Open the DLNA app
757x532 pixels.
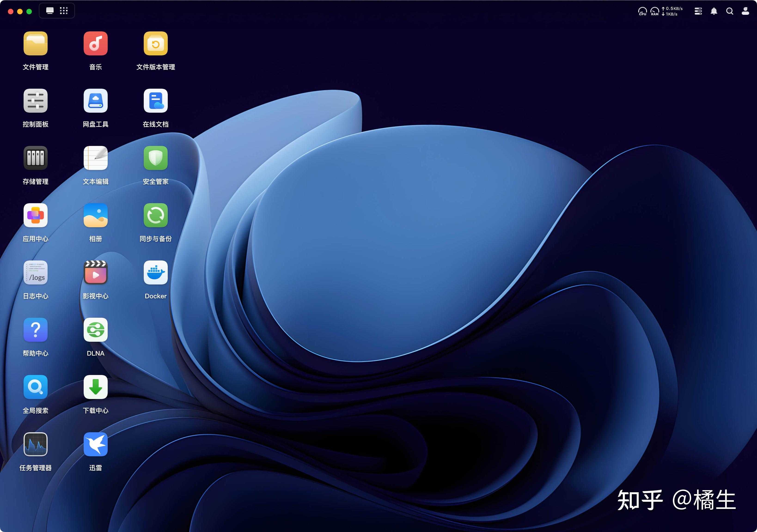point(95,330)
